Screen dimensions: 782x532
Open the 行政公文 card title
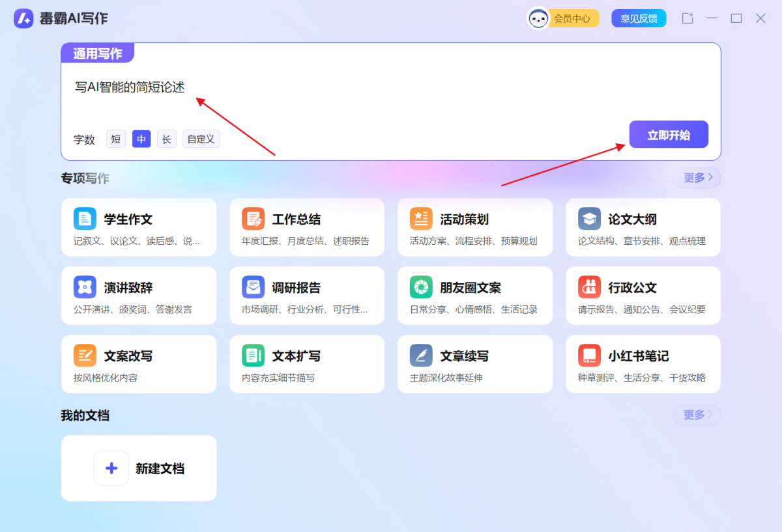(633, 288)
